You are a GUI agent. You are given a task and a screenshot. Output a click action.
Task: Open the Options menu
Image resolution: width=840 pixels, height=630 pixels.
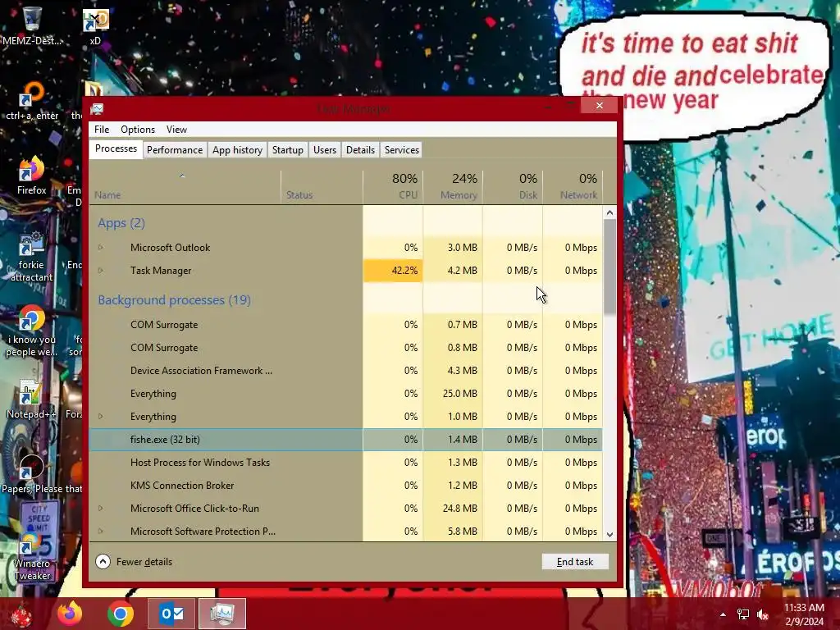138,129
